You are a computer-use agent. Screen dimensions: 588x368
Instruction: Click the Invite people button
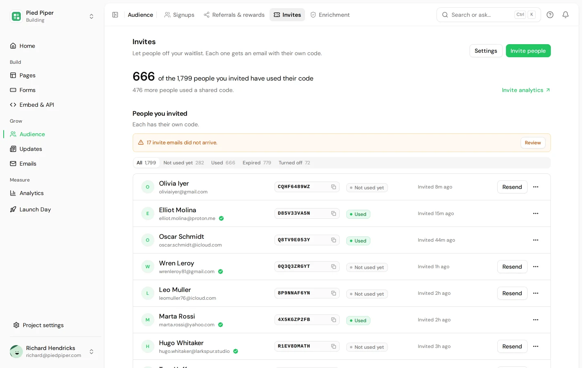click(528, 51)
